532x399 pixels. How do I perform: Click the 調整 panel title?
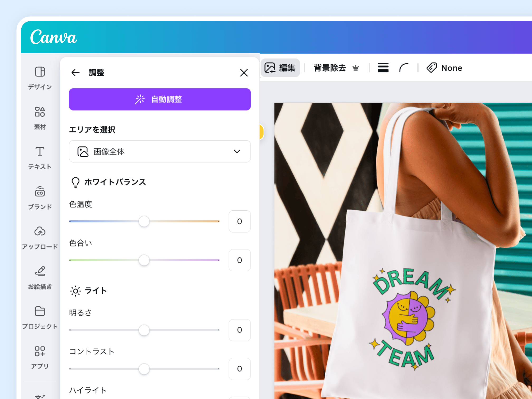coord(97,73)
